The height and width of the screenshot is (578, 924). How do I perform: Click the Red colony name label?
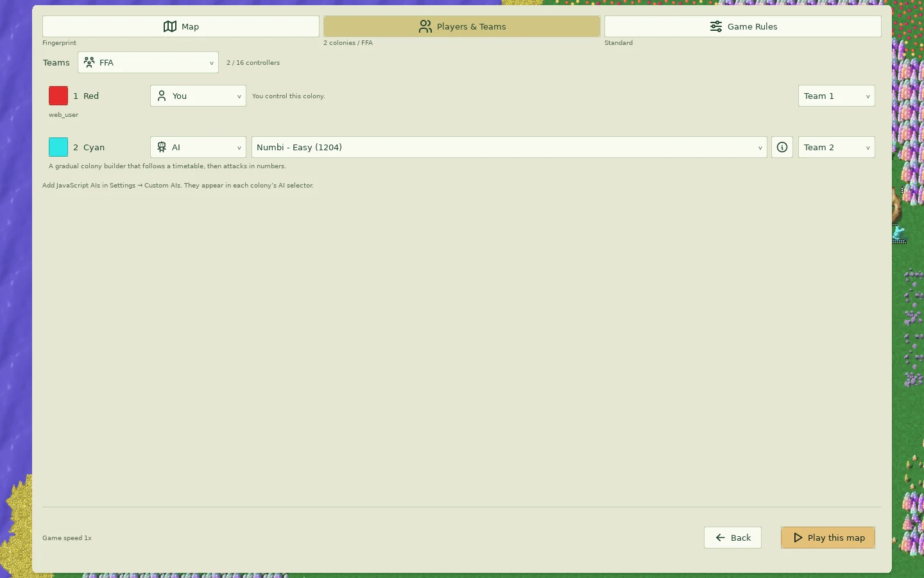(91, 96)
